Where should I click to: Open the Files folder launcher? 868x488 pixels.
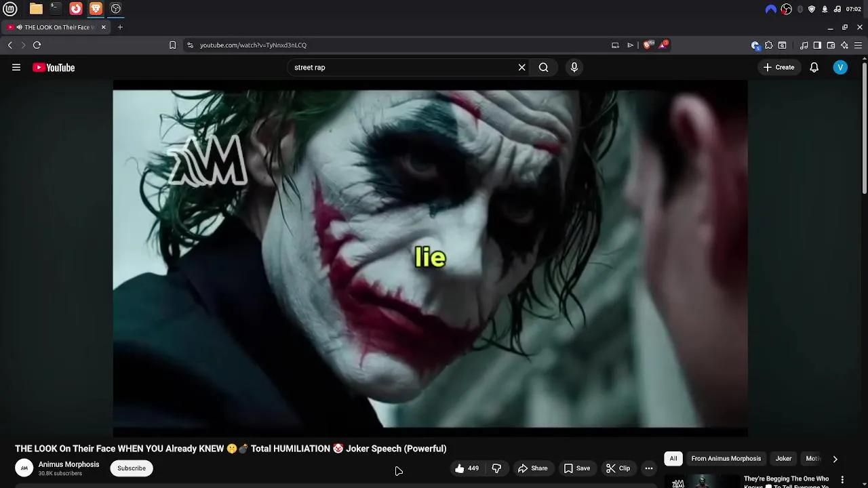(36, 9)
